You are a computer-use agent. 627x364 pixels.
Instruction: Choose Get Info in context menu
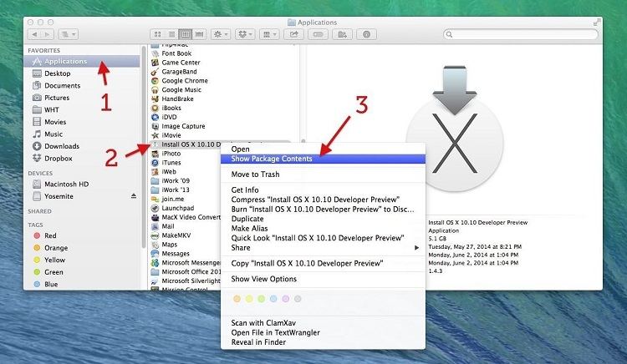[x=323, y=190]
